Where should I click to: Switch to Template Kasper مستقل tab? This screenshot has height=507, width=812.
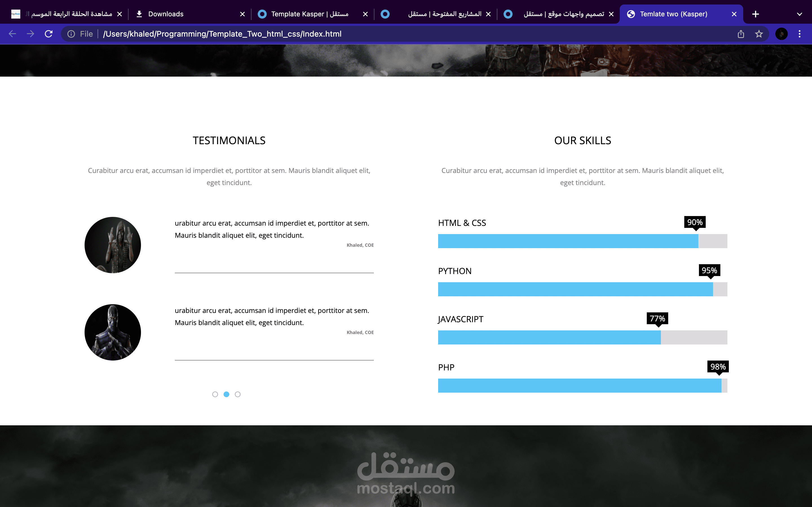[309, 14]
